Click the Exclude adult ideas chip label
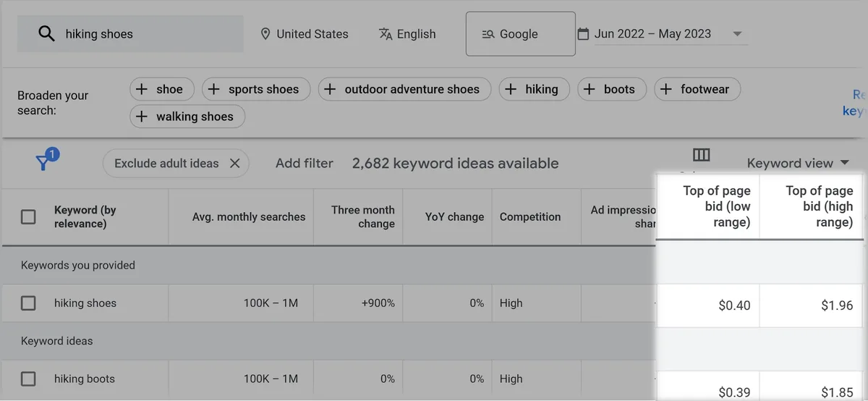This screenshot has width=868, height=401. coord(166,164)
